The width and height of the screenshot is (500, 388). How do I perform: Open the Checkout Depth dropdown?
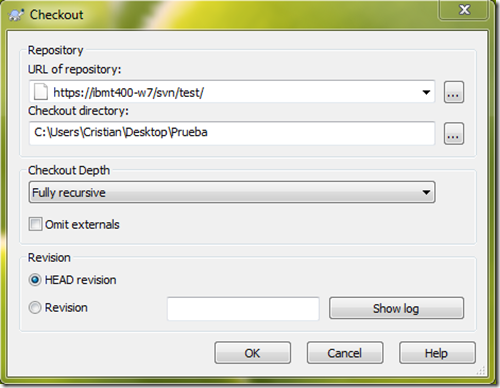pos(232,192)
